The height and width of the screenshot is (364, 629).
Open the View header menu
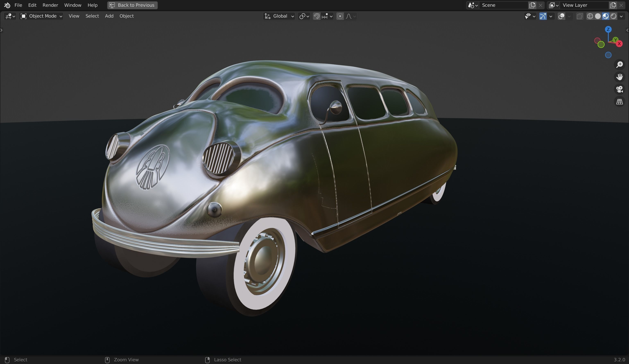tap(74, 16)
